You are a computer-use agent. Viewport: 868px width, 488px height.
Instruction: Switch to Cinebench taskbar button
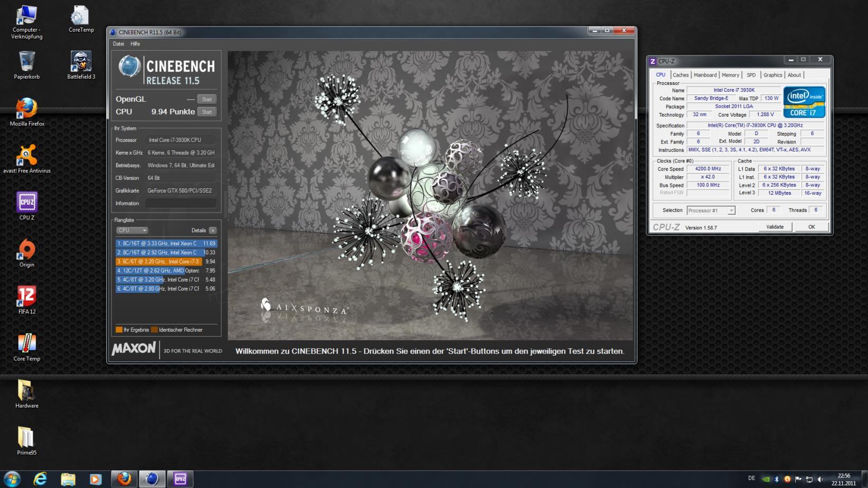point(152,479)
